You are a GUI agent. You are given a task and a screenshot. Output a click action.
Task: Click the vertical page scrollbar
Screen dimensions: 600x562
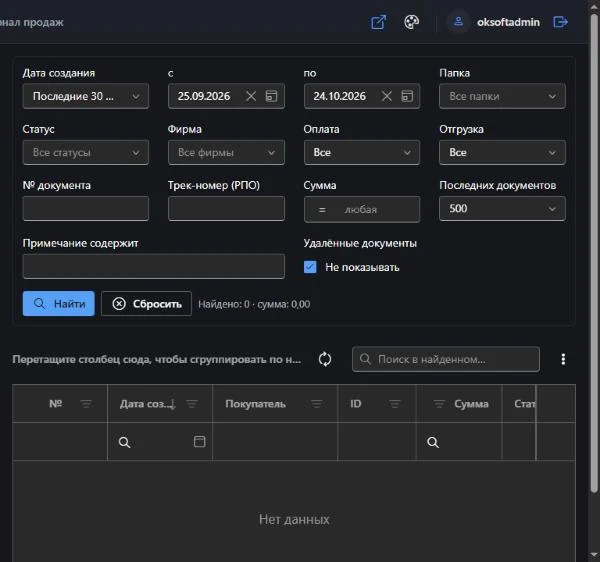click(x=594, y=252)
